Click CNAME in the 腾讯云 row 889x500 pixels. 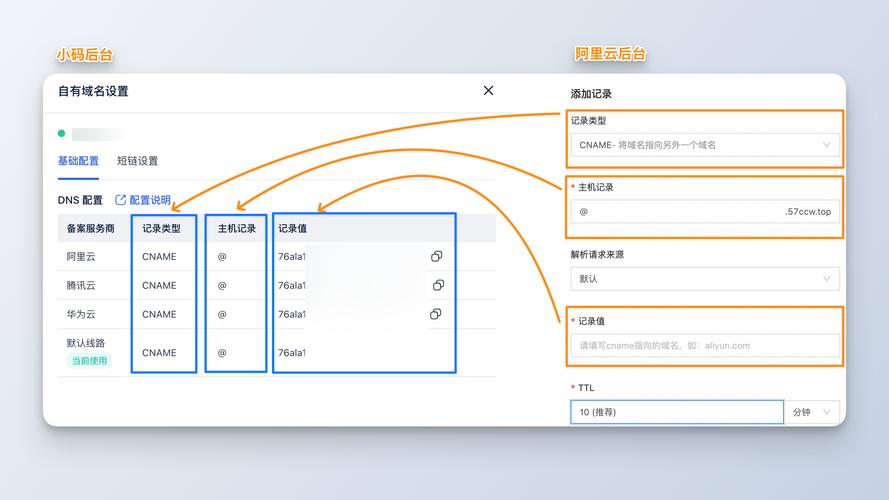point(159,285)
